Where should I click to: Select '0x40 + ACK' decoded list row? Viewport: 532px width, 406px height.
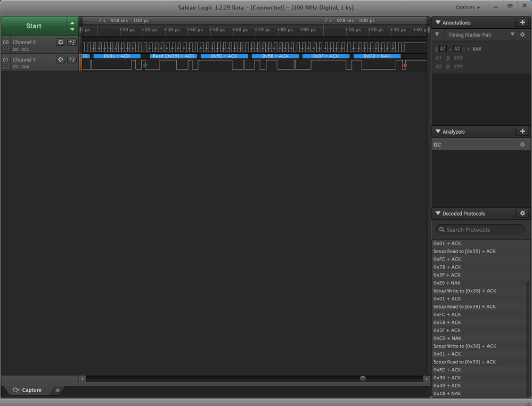(479, 385)
